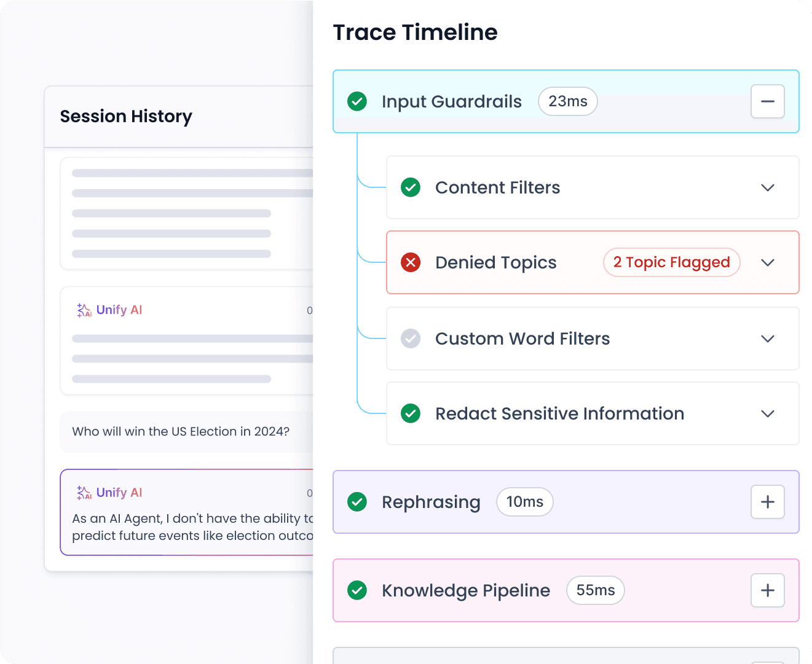Open the Denied Topics dropdown chevron
812x664 pixels.
(767, 262)
